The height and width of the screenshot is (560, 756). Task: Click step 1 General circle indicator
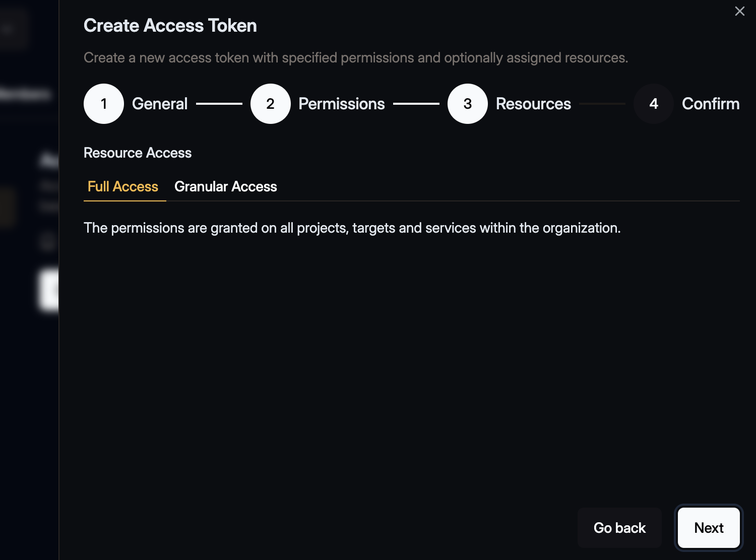click(104, 104)
